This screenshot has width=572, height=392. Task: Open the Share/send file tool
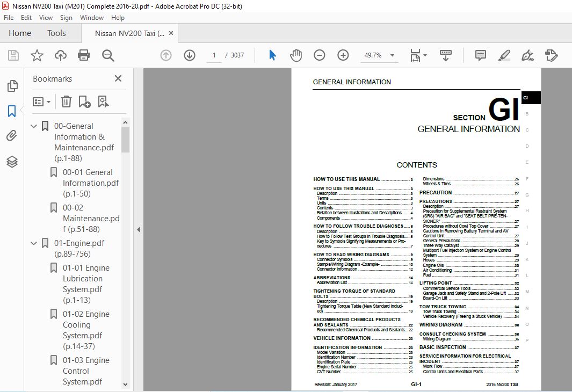551,55
